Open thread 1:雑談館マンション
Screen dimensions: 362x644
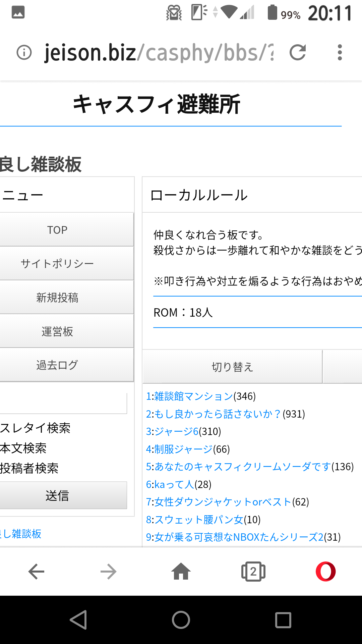click(190, 396)
